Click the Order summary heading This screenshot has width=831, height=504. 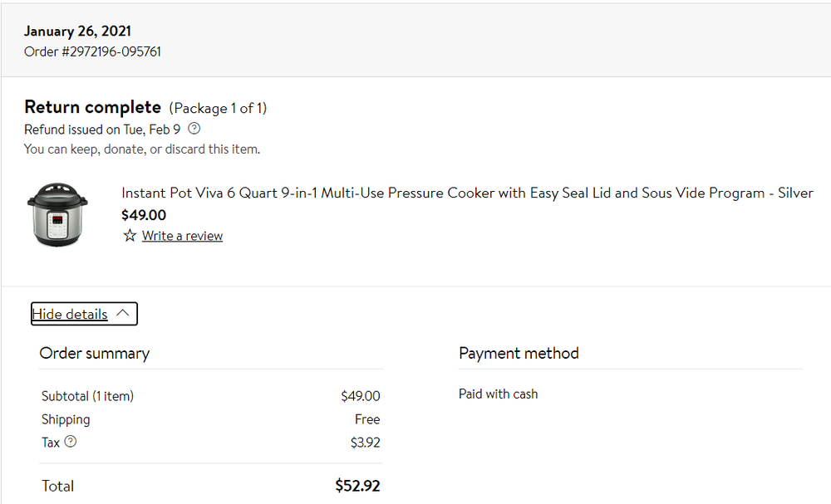pyautogui.click(x=95, y=353)
